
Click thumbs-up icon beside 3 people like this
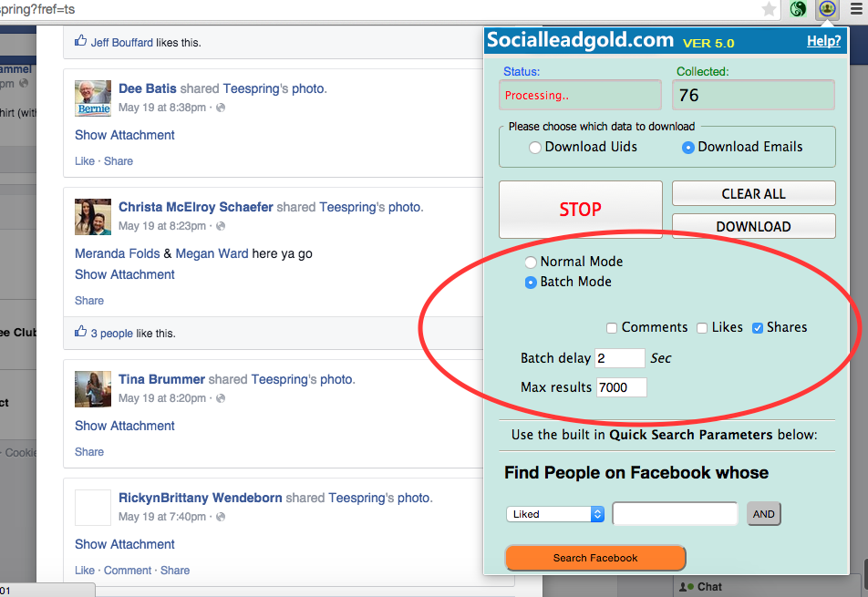(81, 332)
